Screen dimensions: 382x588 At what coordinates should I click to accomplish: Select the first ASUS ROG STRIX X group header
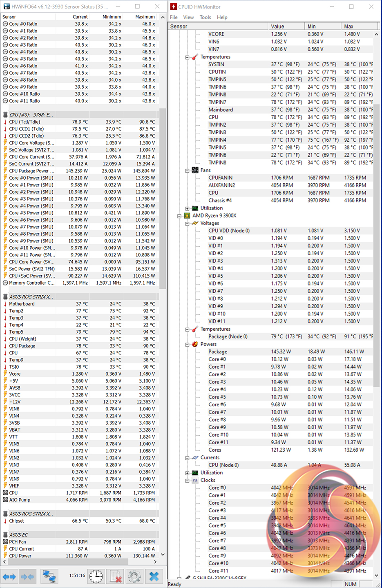pos(80,297)
